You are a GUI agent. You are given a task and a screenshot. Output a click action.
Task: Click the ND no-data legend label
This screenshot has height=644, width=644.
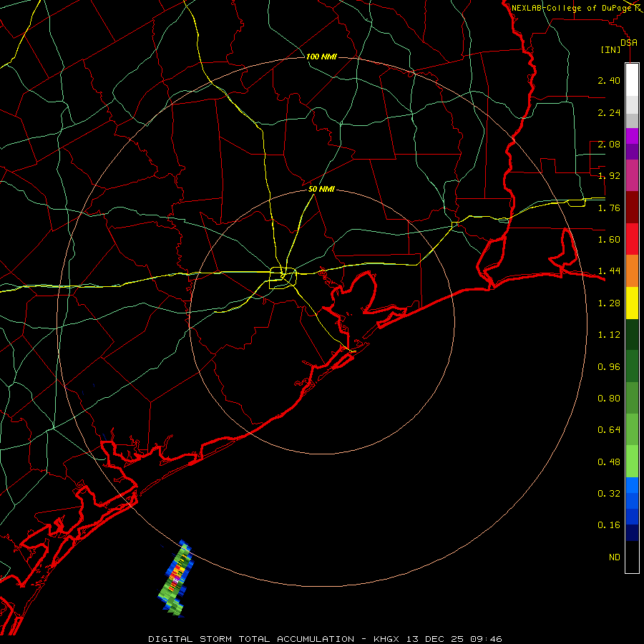615,557
